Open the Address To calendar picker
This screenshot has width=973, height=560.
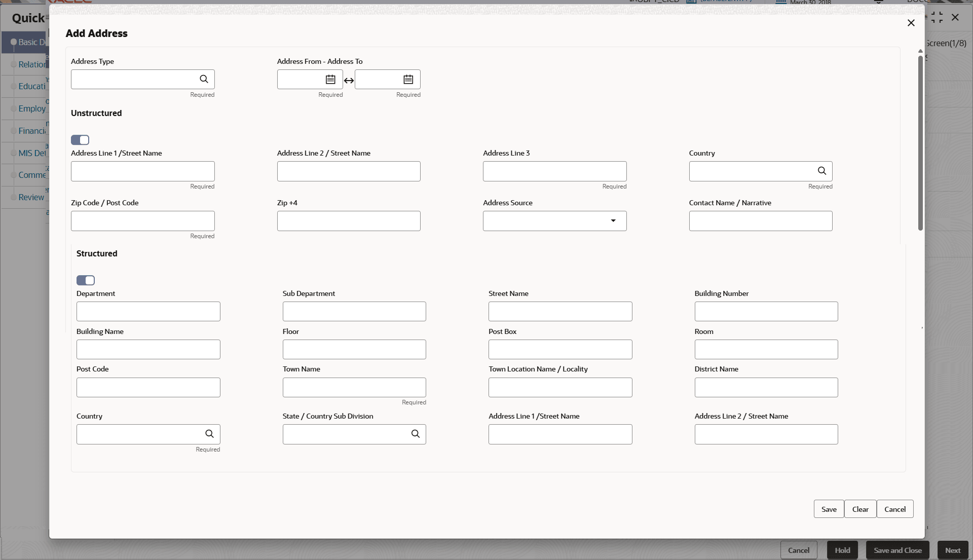point(408,80)
